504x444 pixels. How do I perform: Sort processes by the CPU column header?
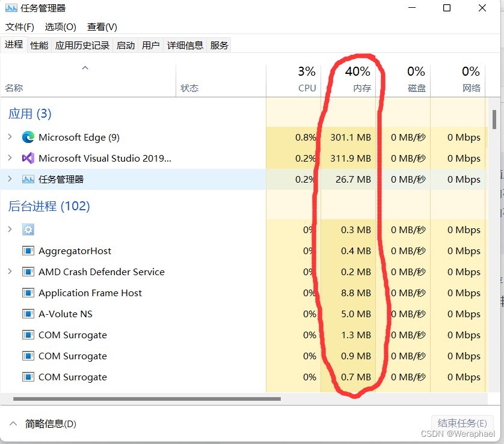click(293, 80)
